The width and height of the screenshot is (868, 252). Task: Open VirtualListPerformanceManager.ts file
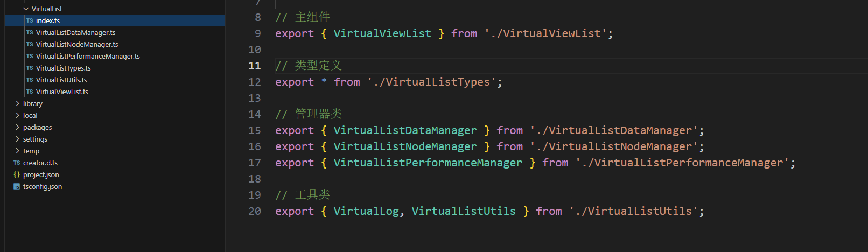click(x=88, y=56)
